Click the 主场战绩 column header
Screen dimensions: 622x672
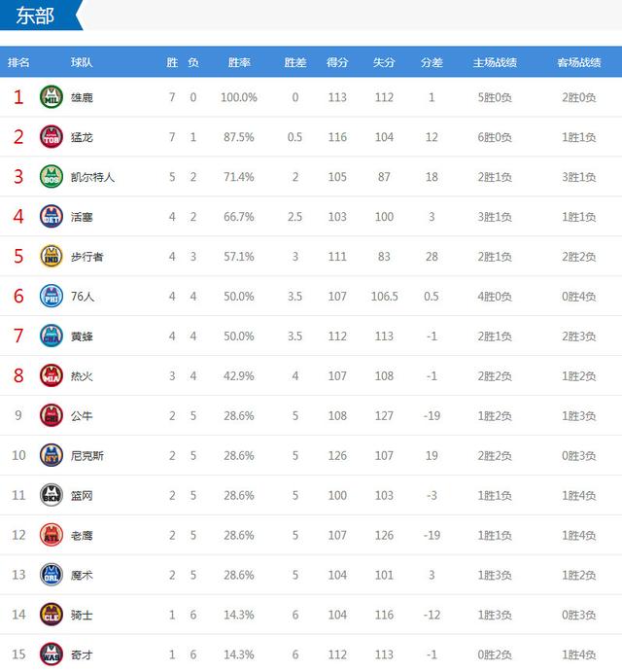click(495, 62)
